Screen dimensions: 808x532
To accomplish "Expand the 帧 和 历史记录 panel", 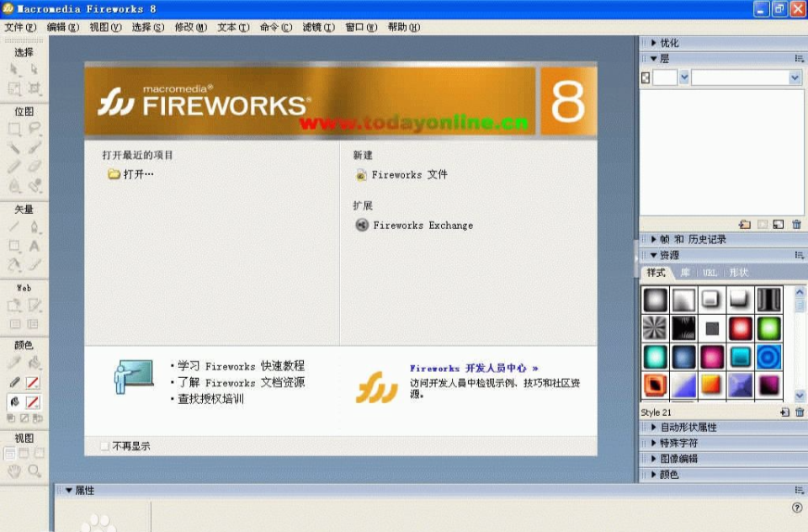I will [x=654, y=239].
